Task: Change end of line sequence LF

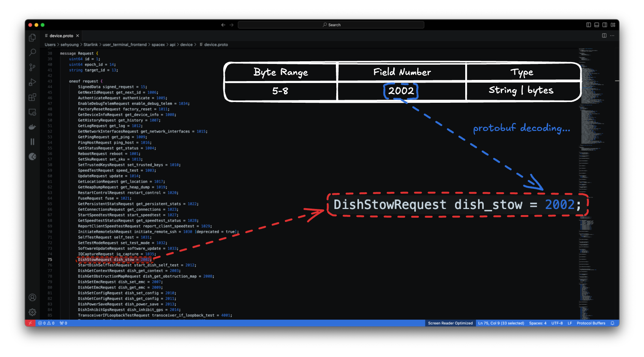Action: (x=570, y=323)
